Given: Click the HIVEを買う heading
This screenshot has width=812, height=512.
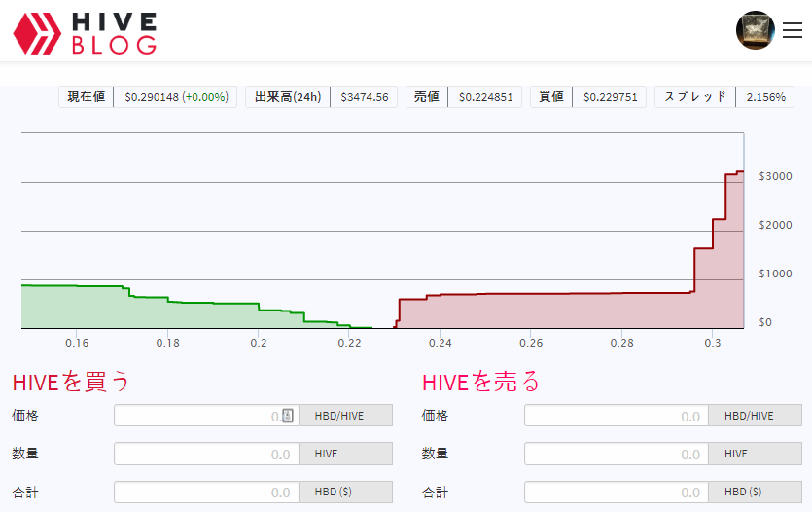Looking at the screenshot, I should (x=70, y=383).
